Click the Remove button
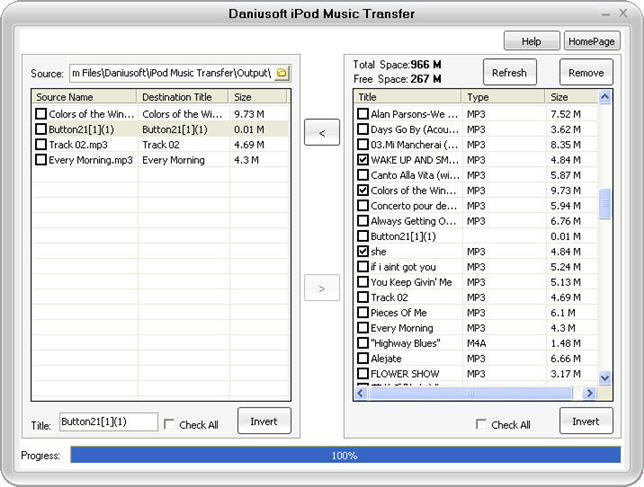The height and width of the screenshot is (487, 644). 586,73
